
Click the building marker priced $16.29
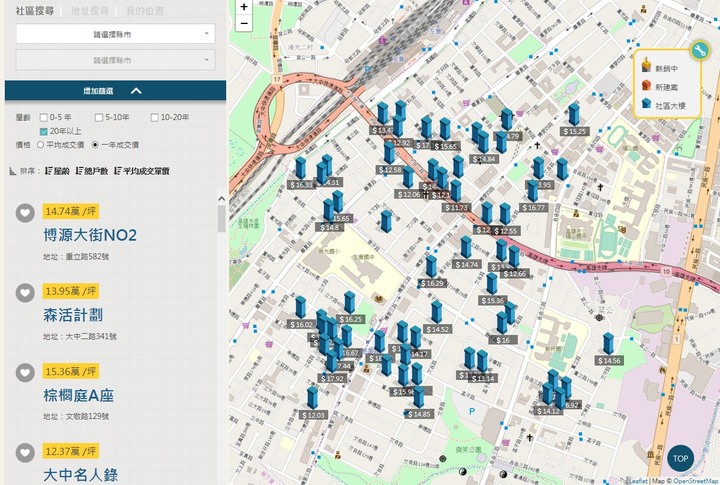pyautogui.click(x=431, y=267)
